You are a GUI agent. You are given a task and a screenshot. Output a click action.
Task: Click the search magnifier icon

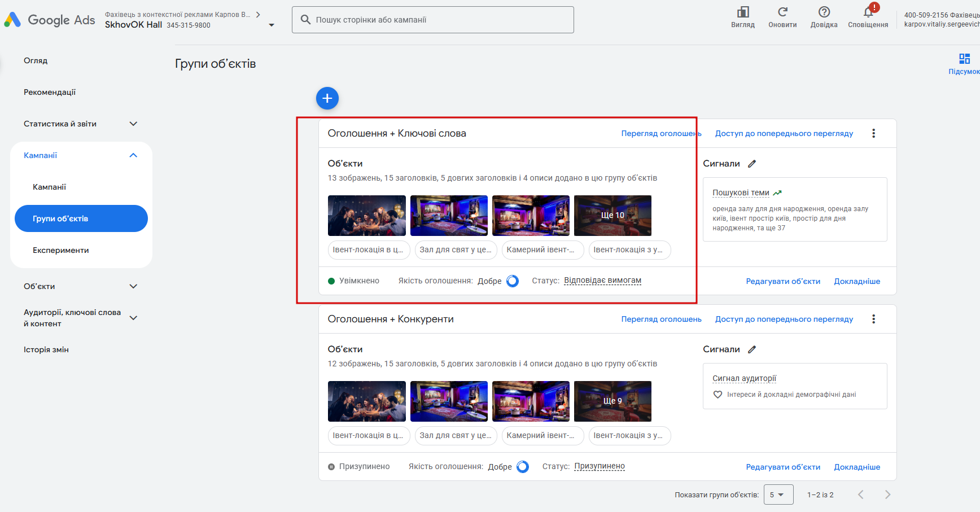coord(305,20)
